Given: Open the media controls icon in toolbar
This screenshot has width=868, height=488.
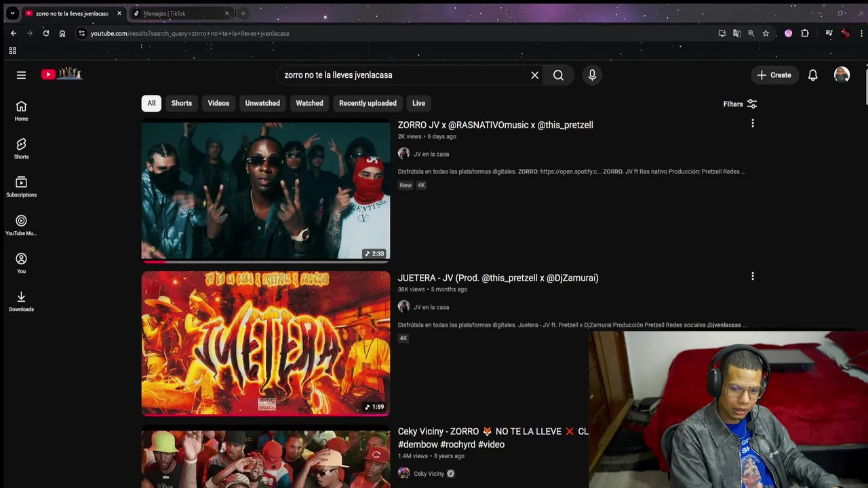Looking at the screenshot, I should click(x=829, y=33).
